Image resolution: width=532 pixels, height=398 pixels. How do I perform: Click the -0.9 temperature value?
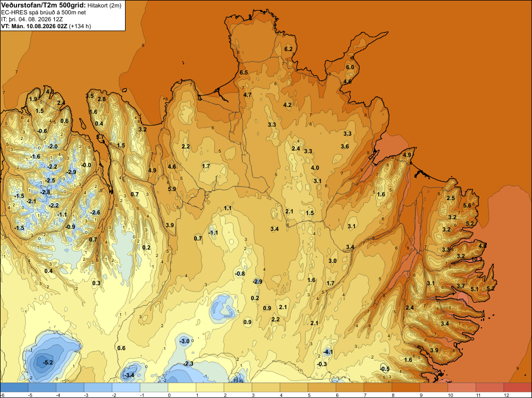70,227
